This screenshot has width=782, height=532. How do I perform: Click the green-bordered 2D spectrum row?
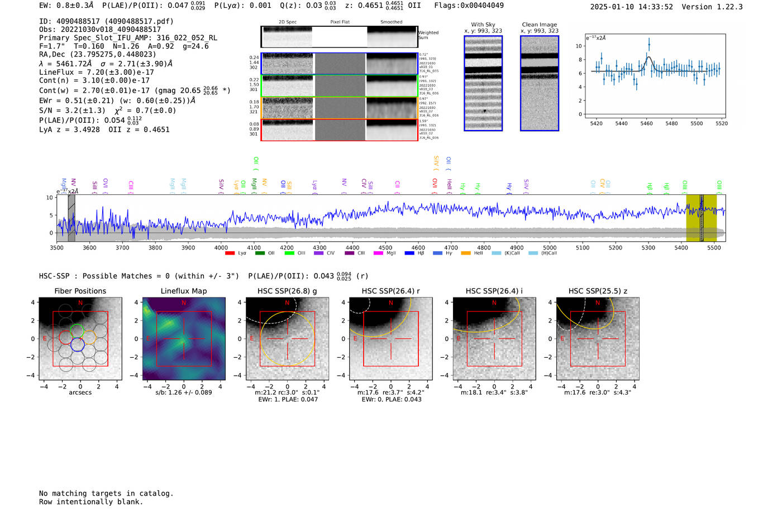coord(340,85)
